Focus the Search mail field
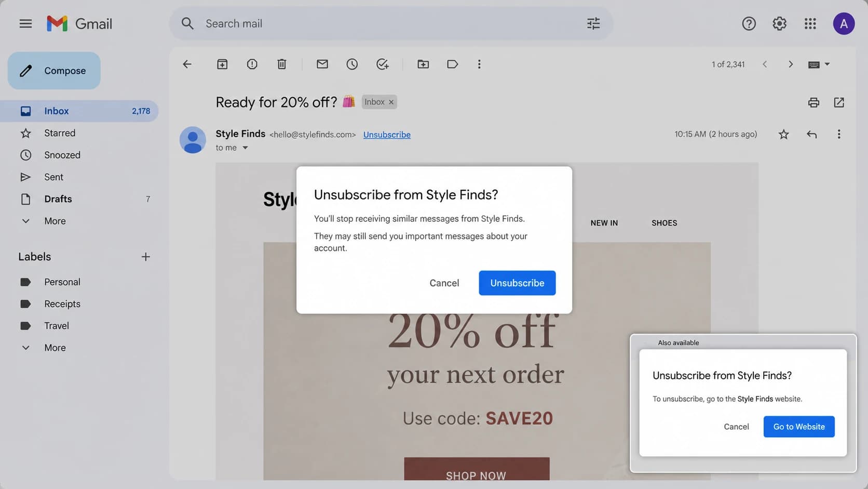 (391, 23)
